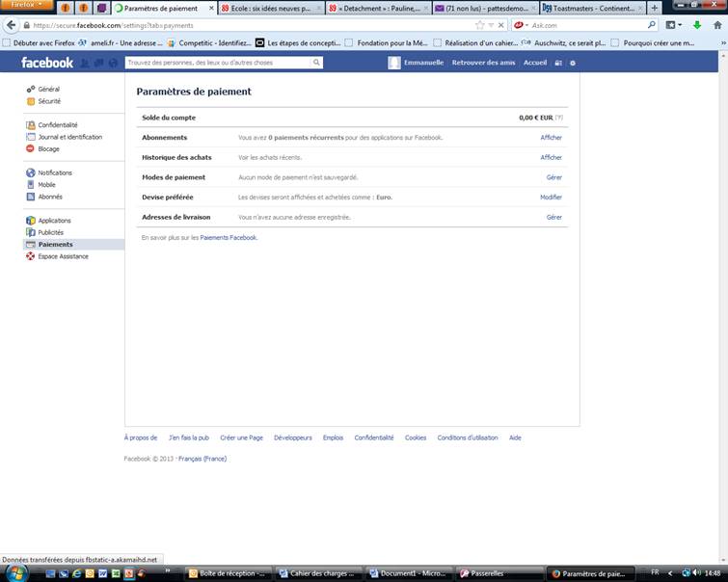The height and width of the screenshot is (582, 728).
Task: Click Gérer link for Adresses de livraison
Action: (x=553, y=217)
